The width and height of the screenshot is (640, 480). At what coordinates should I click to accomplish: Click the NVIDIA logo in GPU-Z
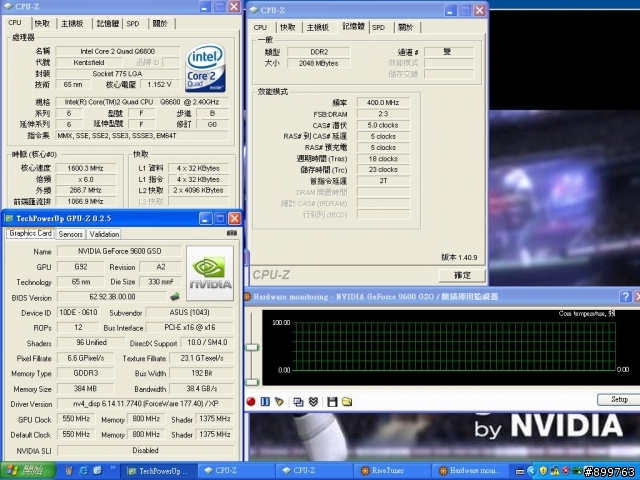click(210, 273)
